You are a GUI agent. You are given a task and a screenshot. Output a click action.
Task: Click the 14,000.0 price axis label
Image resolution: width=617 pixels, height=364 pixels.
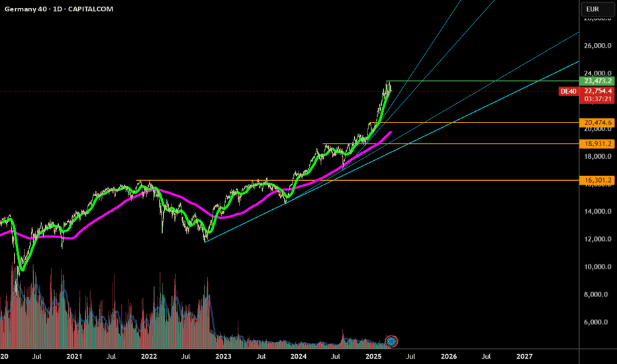[x=598, y=211]
